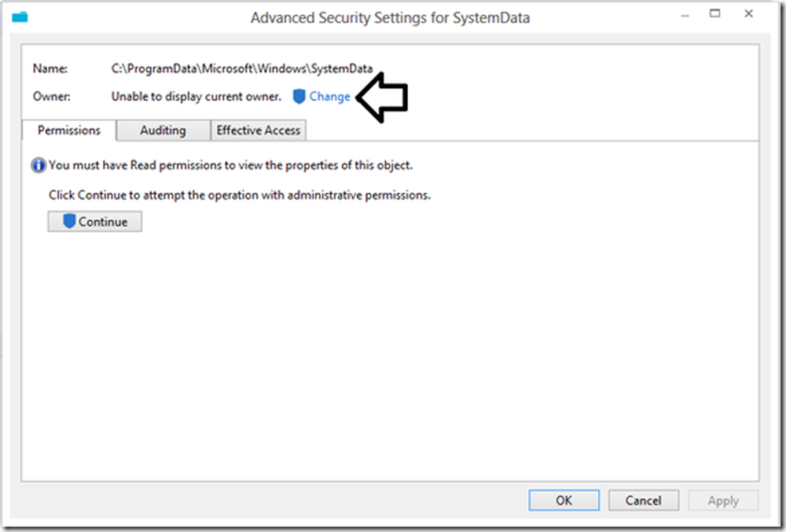The height and width of the screenshot is (532, 786).
Task: Click the shield icon beside the Change link
Action: [299, 97]
